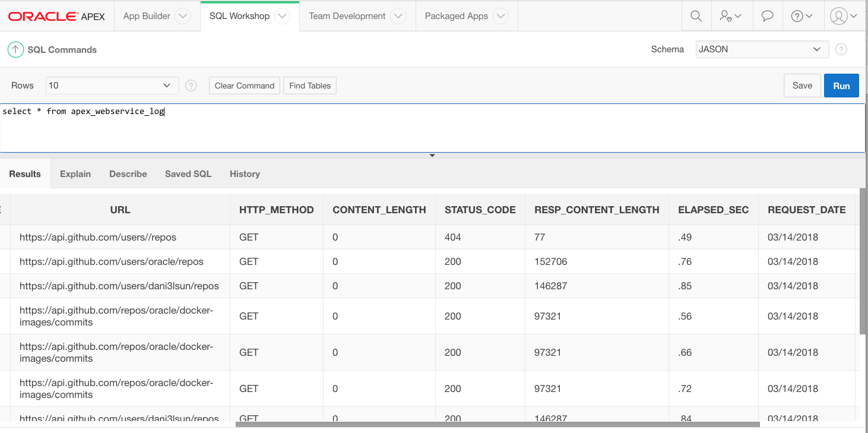Click the help icon beside Schema selector
The image size is (868, 433).
pyautogui.click(x=841, y=49)
